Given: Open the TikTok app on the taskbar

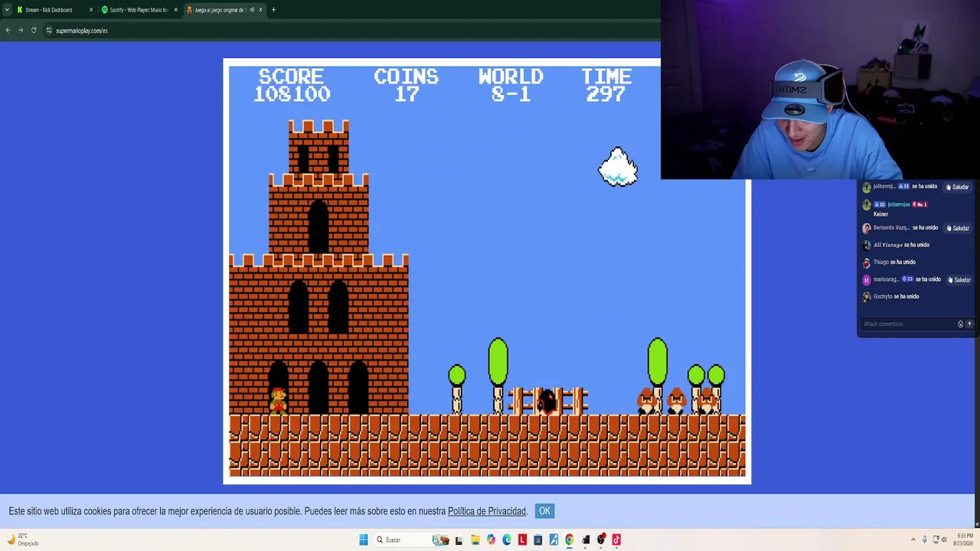Looking at the screenshot, I should coord(616,540).
